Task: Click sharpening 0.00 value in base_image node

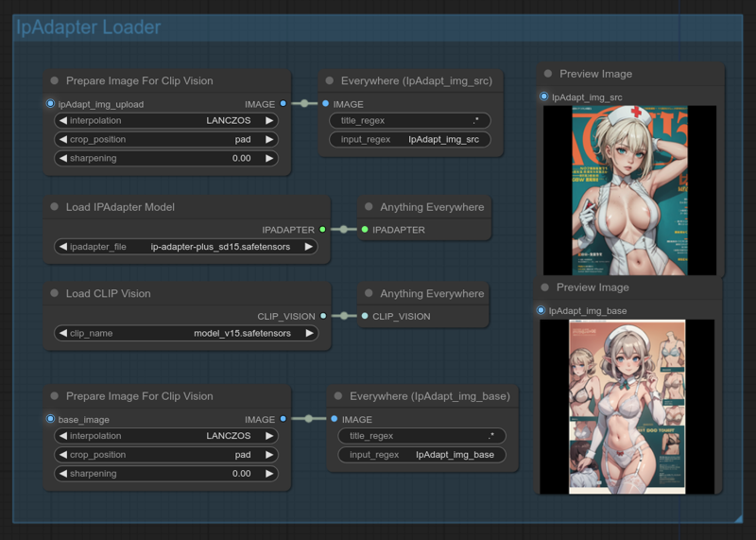Action: pyautogui.click(x=241, y=473)
